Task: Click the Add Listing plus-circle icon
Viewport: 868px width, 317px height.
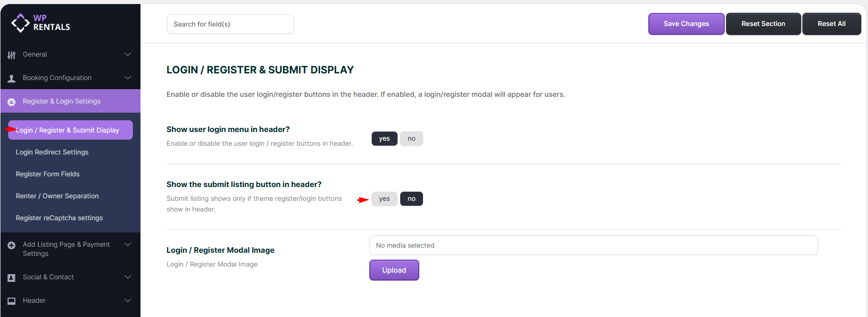Action: tap(11, 245)
